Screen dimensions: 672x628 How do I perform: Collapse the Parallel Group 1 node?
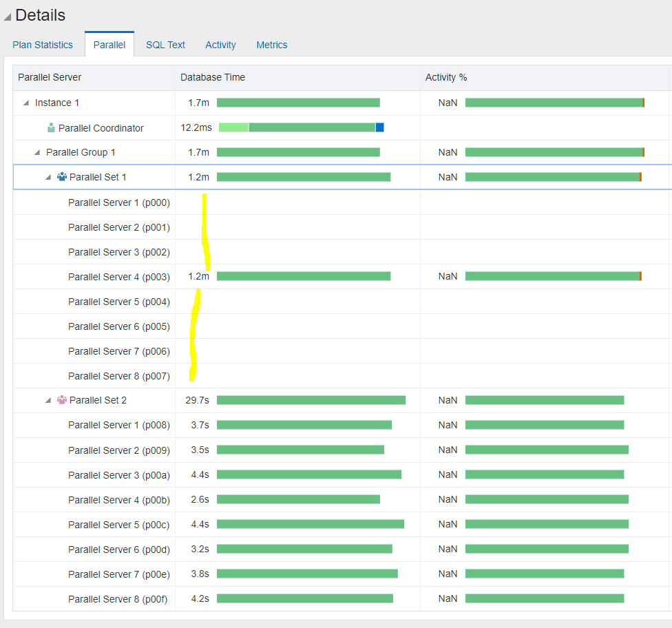[37, 153]
